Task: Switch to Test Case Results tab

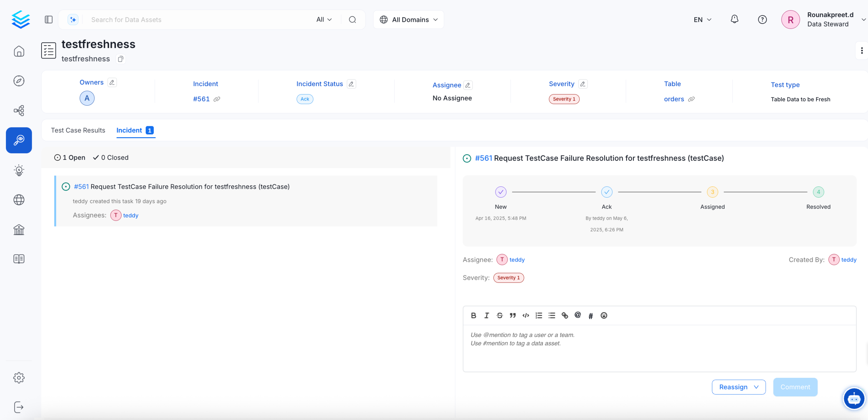Action: 78,130
